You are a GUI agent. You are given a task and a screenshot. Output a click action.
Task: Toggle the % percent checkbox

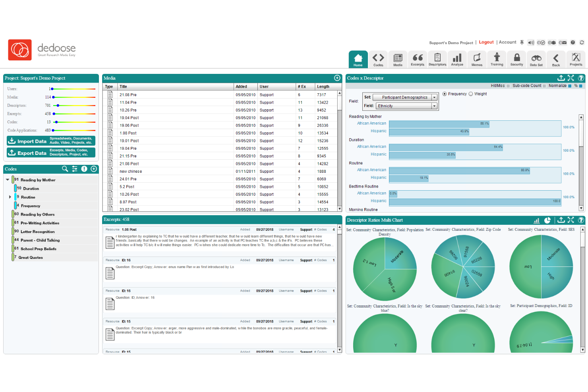coord(581,86)
